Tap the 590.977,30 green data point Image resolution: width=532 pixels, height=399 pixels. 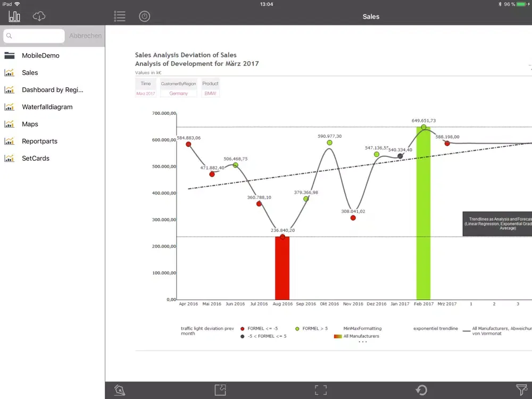tap(329, 143)
